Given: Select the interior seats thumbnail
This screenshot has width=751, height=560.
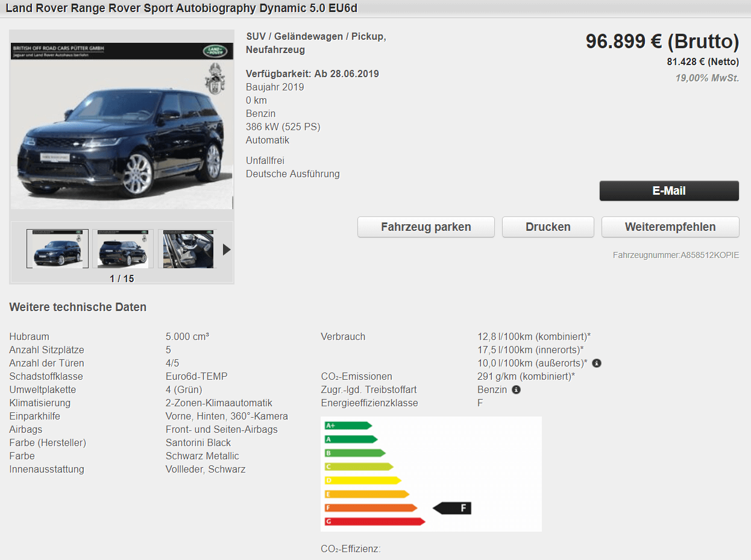Looking at the screenshot, I should pyautogui.click(x=188, y=248).
